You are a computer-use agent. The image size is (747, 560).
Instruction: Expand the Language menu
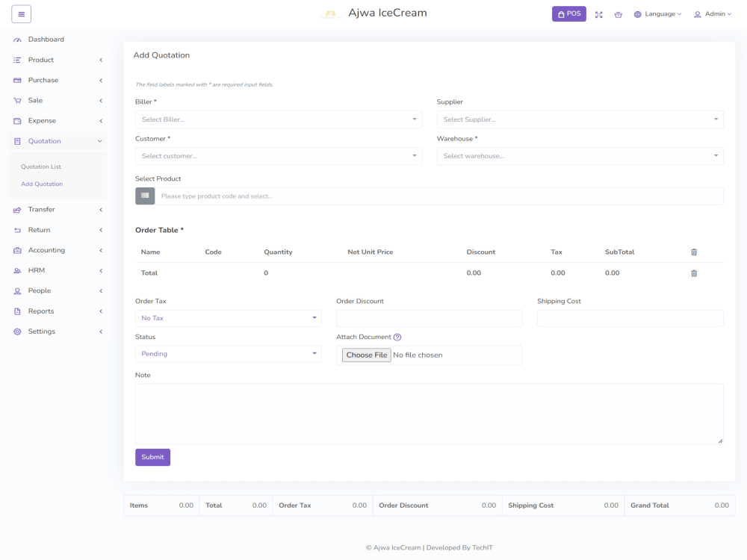pyautogui.click(x=657, y=13)
